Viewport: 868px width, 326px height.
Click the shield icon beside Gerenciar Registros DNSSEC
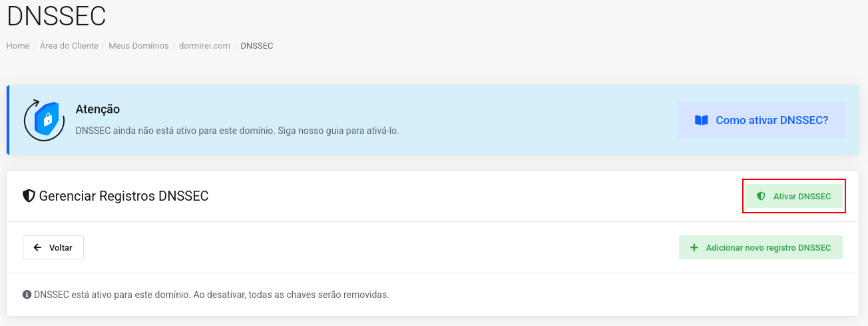click(29, 196)
